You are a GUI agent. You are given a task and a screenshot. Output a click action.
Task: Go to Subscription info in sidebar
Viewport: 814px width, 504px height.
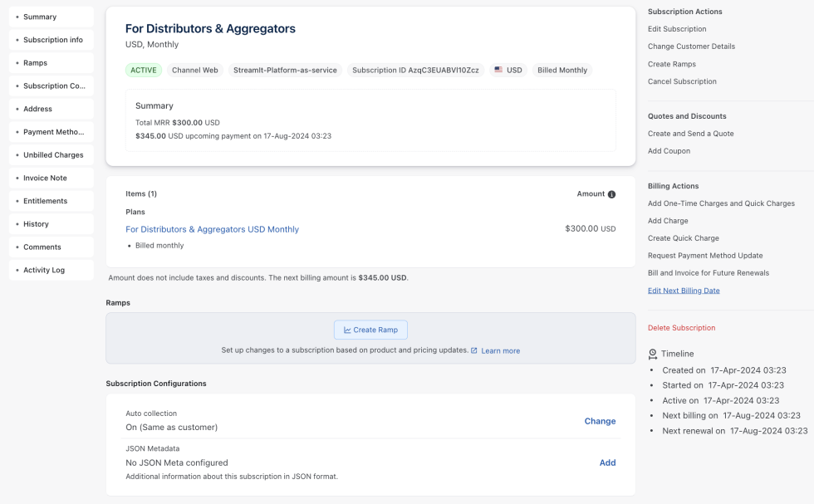(x=52, y=40)
